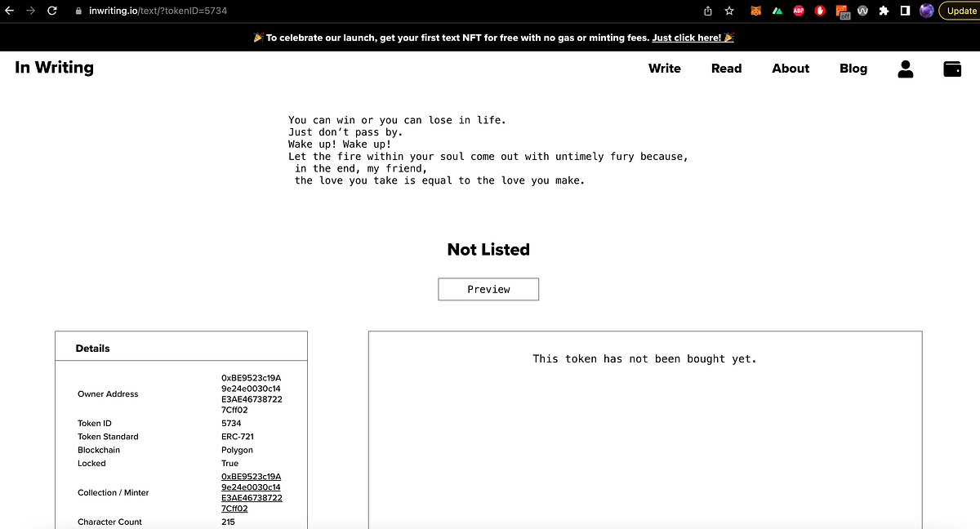Open the MetaMask extension
The width and height of the screenshot is (980, 529).
click(755, 11)
